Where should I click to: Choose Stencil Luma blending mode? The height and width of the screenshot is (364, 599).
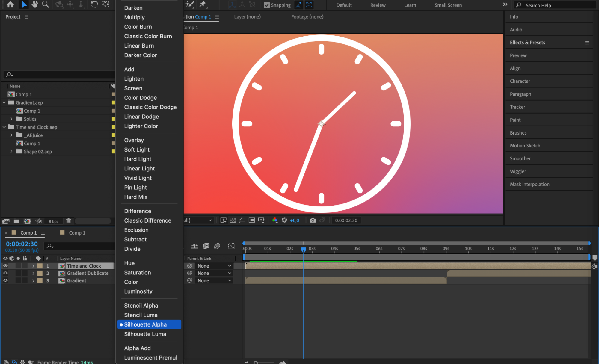click(x=141, y=315)
